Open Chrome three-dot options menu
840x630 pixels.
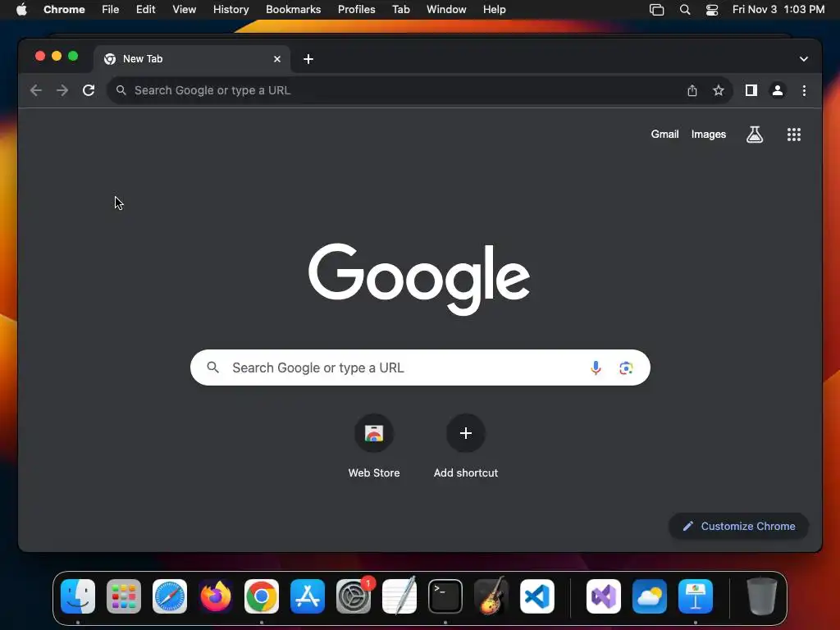click(x=804, y=90)
